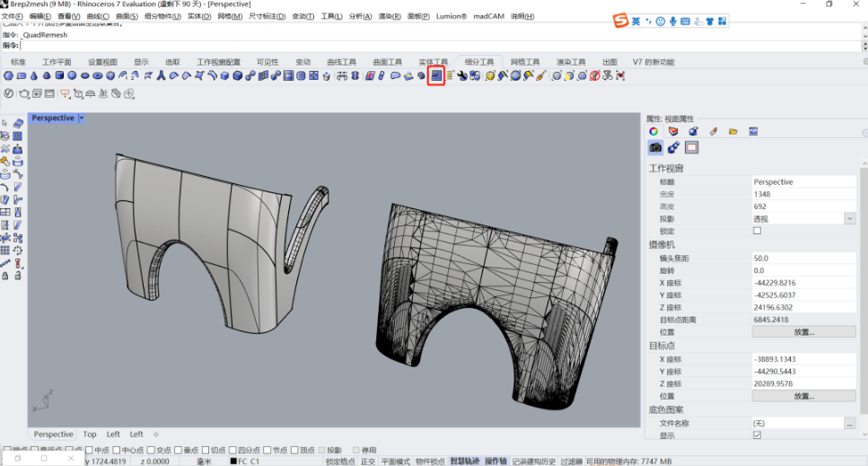Switch to the 曲线工具 toolbar tab
Viewport: 868px width, 466px height.
click(x=342, y=62)
